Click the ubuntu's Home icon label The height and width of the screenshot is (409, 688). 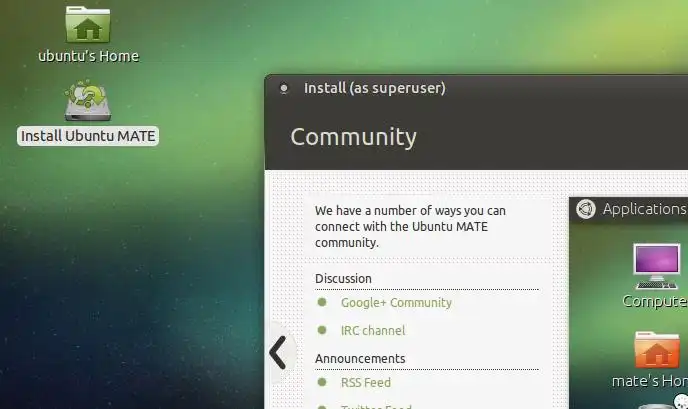(88, 56)
